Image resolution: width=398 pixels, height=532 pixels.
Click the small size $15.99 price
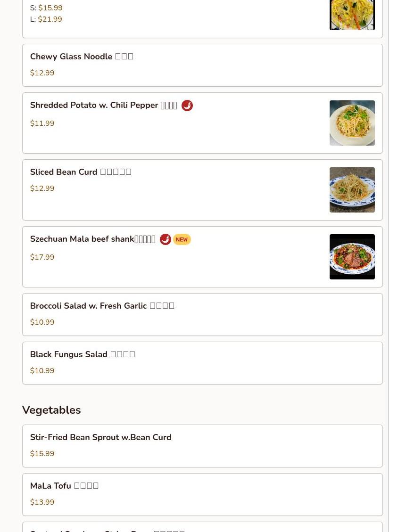[50, 8]
